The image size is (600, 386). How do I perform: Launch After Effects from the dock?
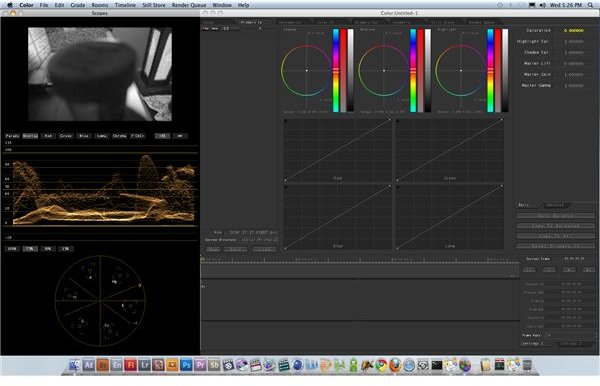88,365
